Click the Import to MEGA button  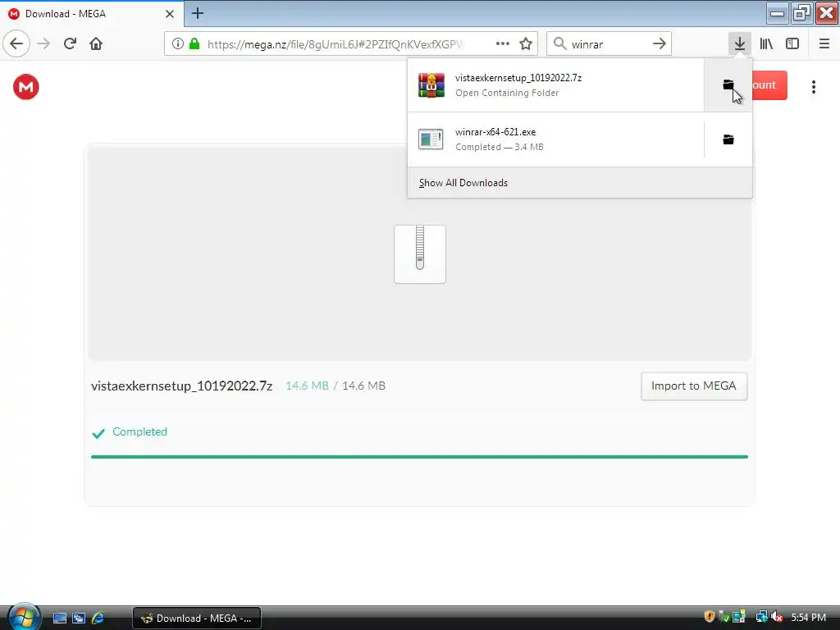point(694,386)
